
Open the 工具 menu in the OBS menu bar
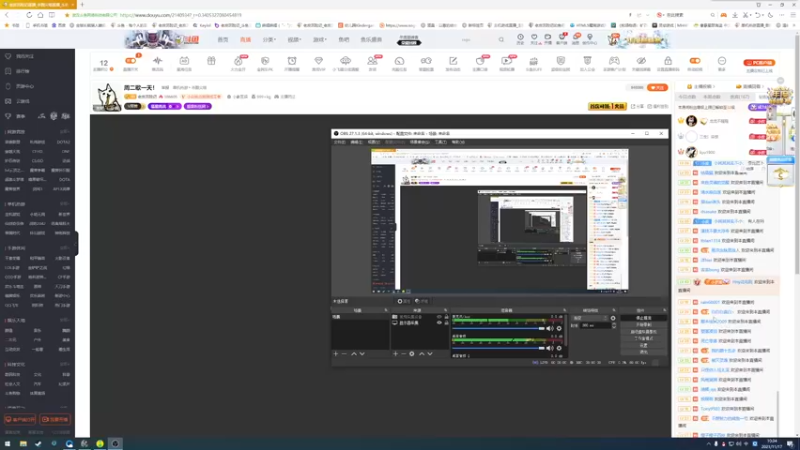coord(441,142)
